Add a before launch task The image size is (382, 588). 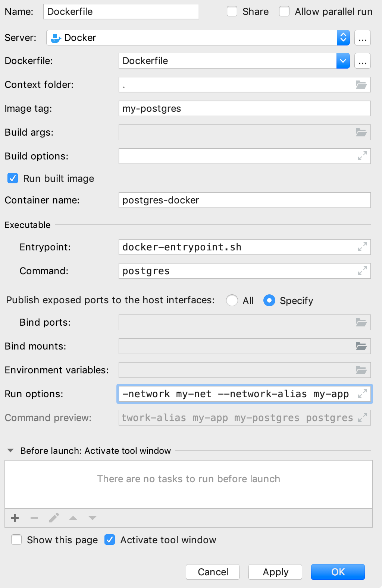(15, 518)
